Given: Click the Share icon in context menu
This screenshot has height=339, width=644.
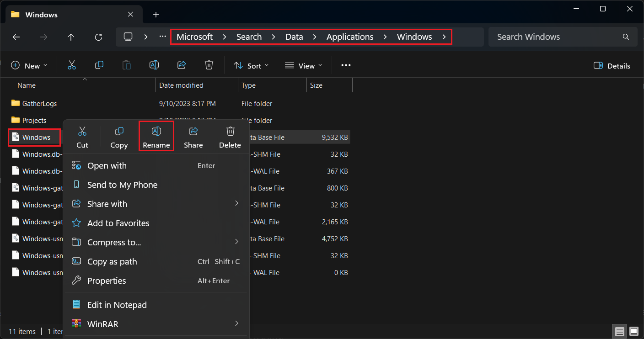Looking at the screenshot, I should (x=193, y=137).
